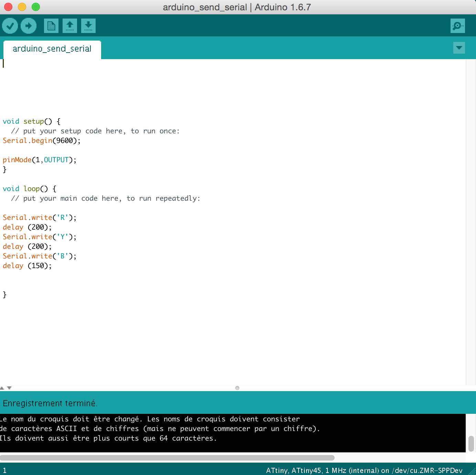Create a new sketch with the New icon
Screen dimensions: 476x475
click(51, 26)
